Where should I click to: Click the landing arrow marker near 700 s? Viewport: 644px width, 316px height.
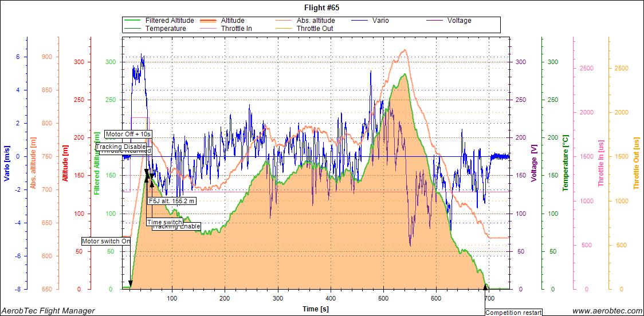pos(486,286)
